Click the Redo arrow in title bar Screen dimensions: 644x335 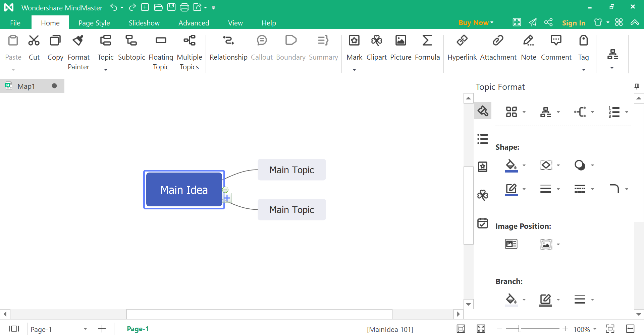(132, 7)
